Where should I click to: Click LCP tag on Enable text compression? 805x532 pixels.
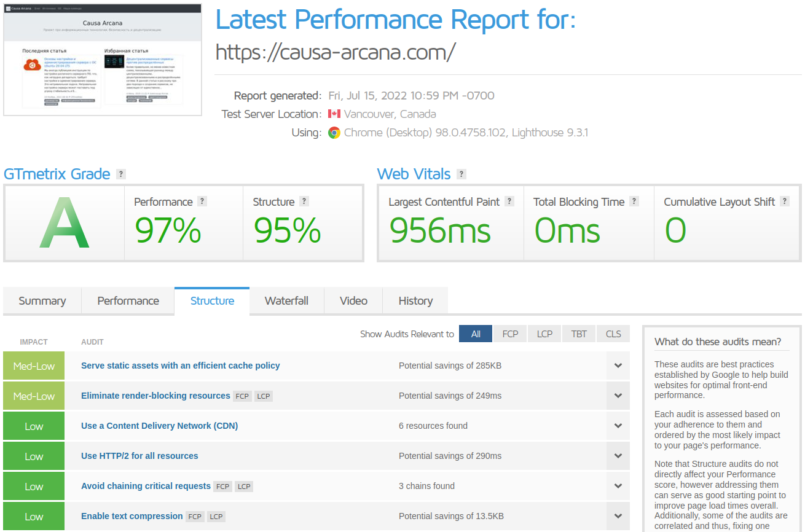(216, 517)
